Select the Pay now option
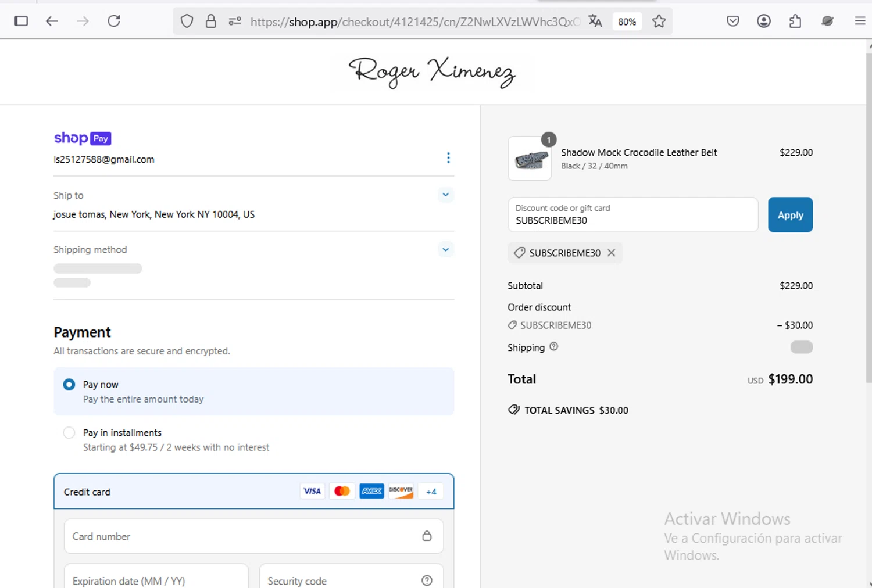The image size is (872, 588). tap(69, 385)
